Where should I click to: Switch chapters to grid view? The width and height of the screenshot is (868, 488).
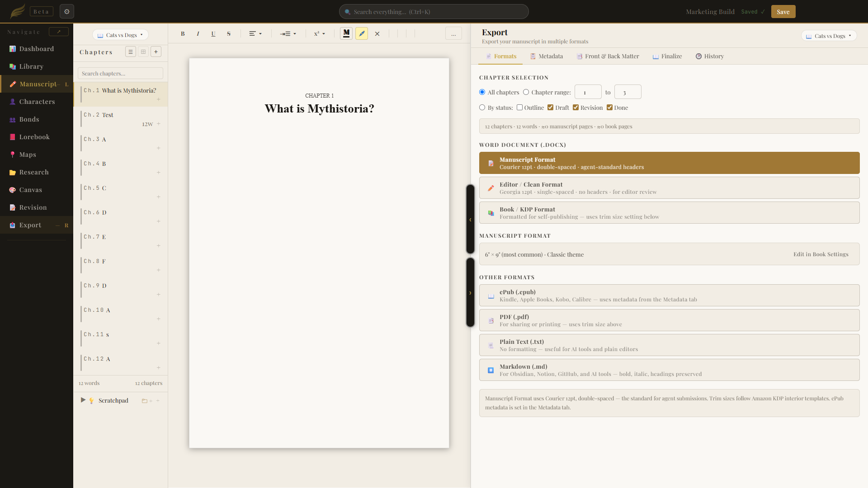tap(143, 52)
